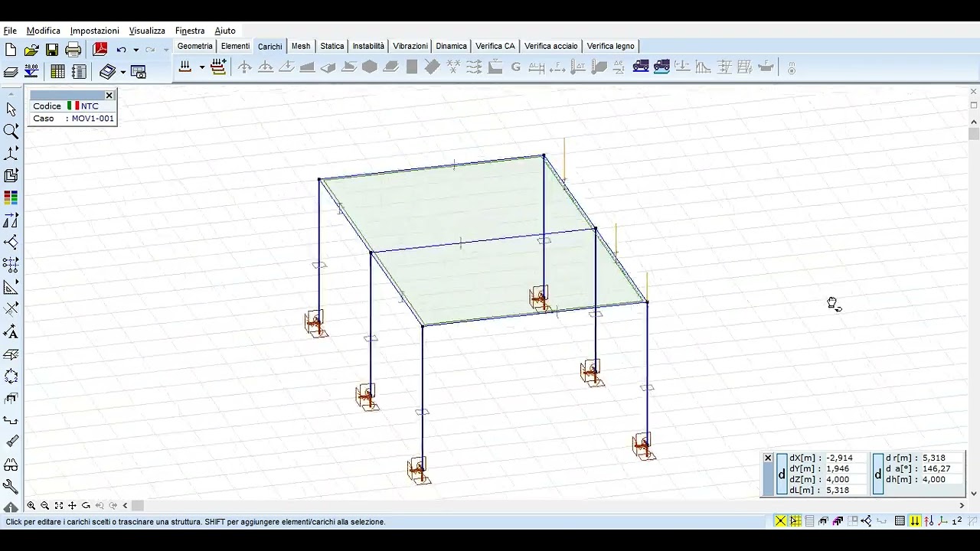The height and width of the screenshot is (551, 980).
Task: Open the Impostazioni menu
Action: tap(94, 31)
